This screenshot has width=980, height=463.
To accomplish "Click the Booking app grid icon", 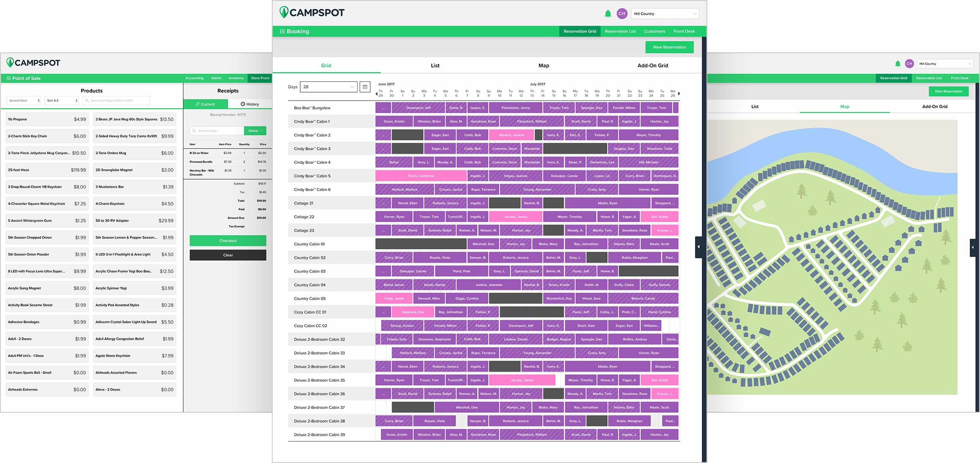I will [x=282, y=31].
